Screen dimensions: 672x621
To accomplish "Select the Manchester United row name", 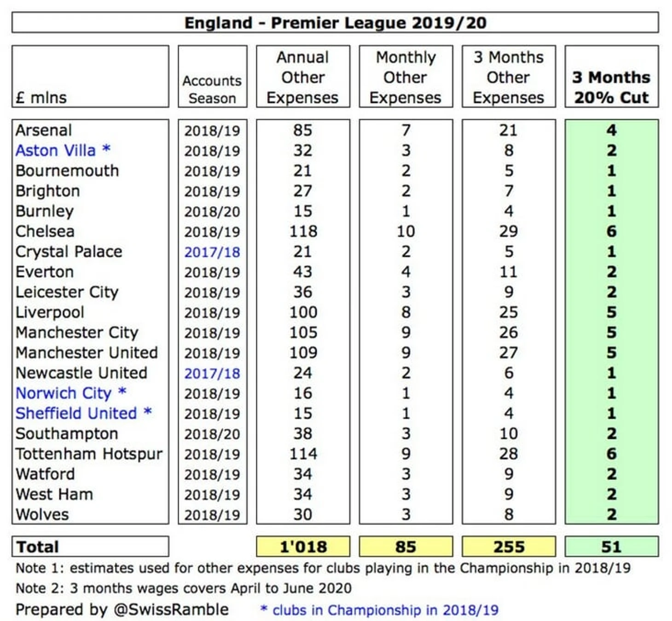I will 87,353.
